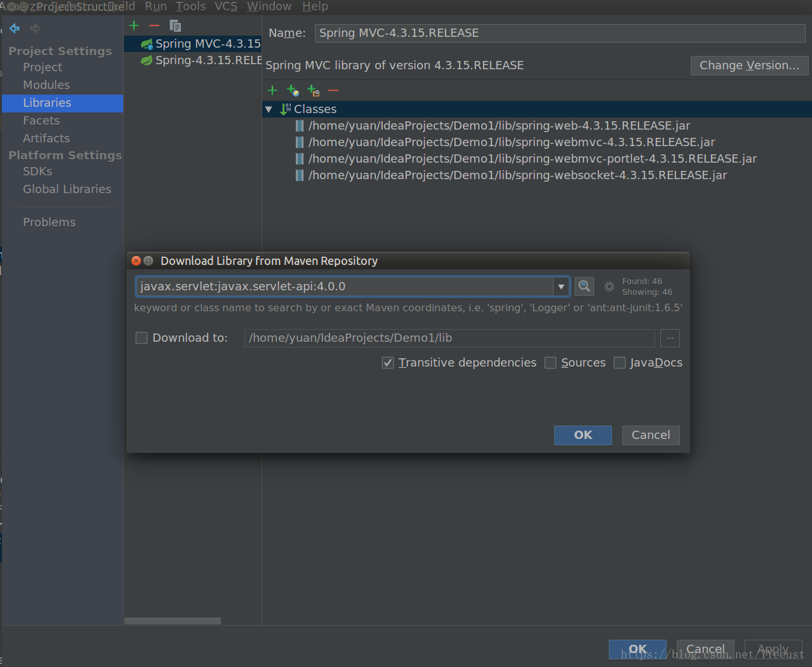Viewport: 812px width, 667px height.
Task: Select Project in Project Settings
Action: click(x=43, y=67)
